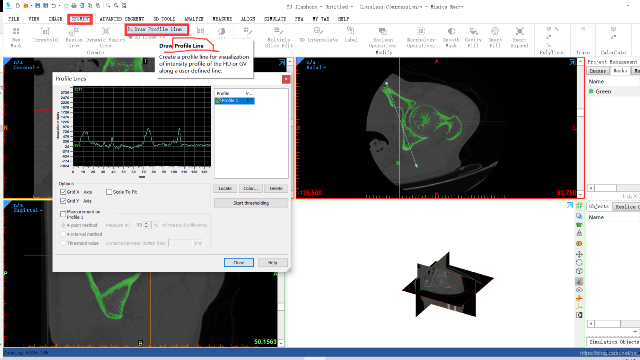Click the Locate button in Profile Lines

click(x=225, y=188)
